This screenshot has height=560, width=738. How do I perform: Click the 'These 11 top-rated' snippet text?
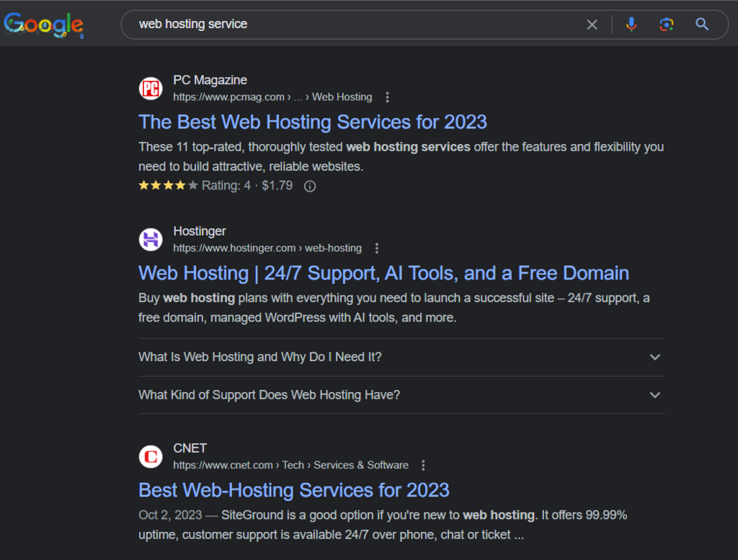401,156
